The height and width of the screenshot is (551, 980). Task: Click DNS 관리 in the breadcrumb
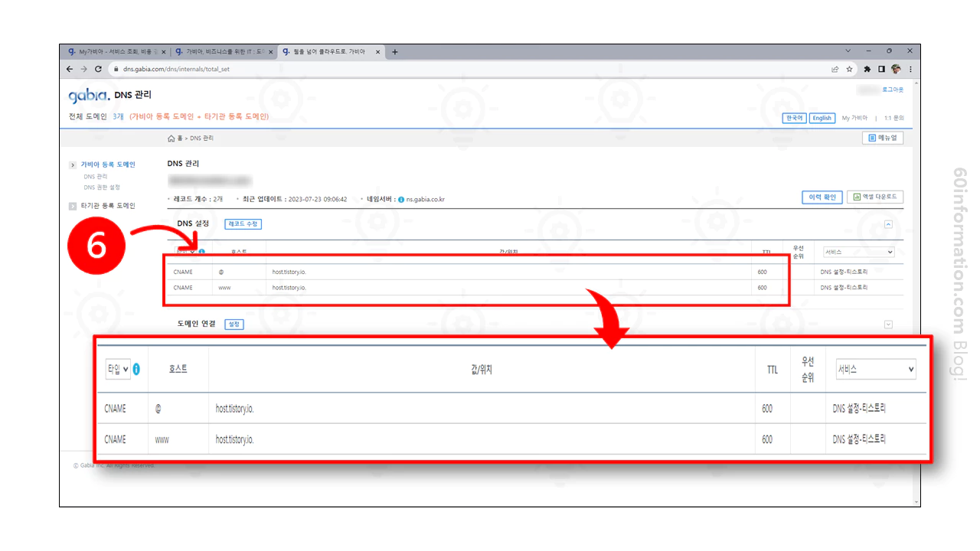(x=202, y=139)
